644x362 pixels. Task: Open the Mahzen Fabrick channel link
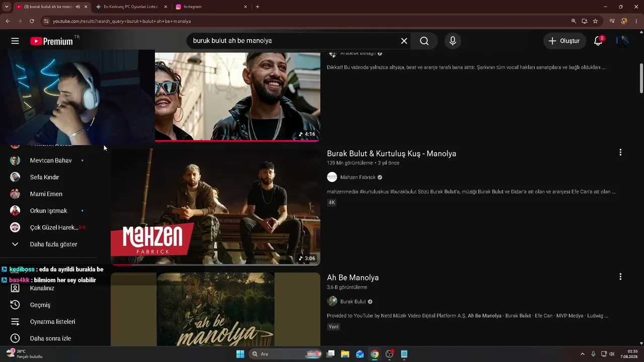(358, 177)
